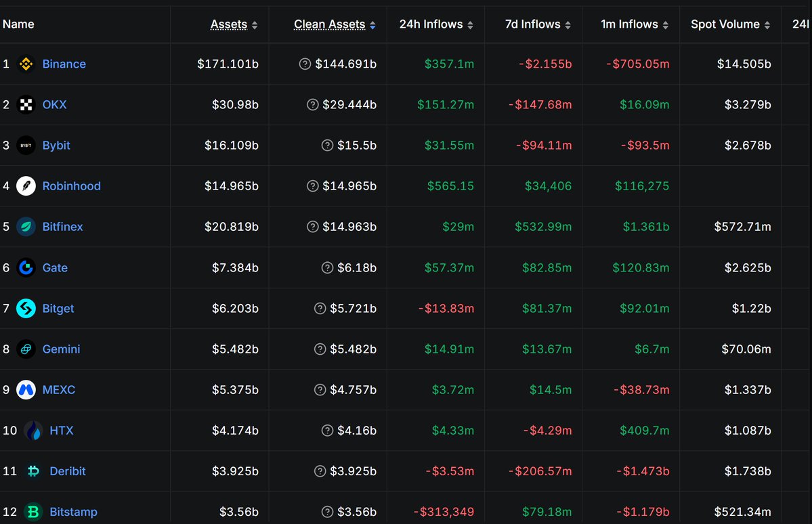Viewport: 812px width, 524px height.
Task: Click Bitstamp 24h inflows value -$313,349
Action: point(444,512)
